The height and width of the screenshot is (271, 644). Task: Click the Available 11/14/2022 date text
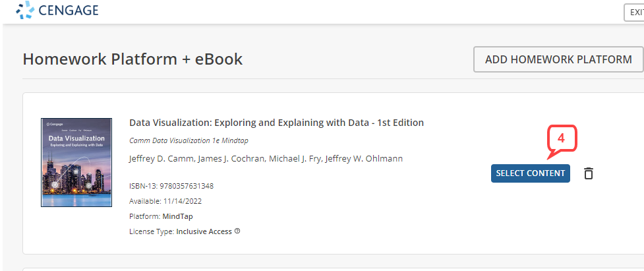(x=165, y=201)
